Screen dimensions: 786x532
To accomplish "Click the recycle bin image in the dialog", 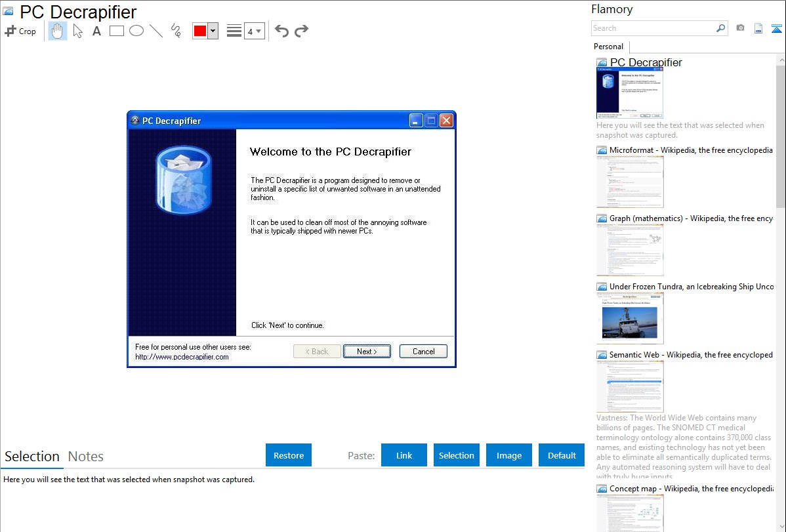I will pos(184,180).
